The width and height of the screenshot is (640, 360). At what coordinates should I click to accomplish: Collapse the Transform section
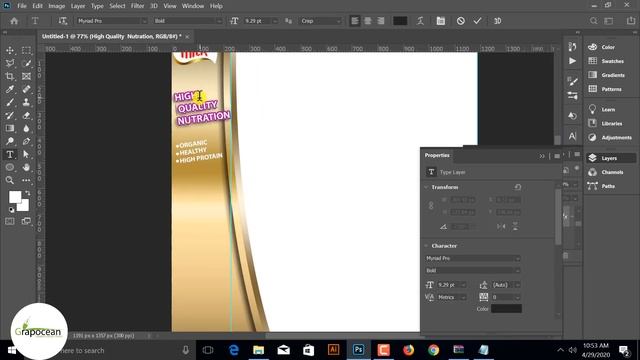click(x=426, y=187)
